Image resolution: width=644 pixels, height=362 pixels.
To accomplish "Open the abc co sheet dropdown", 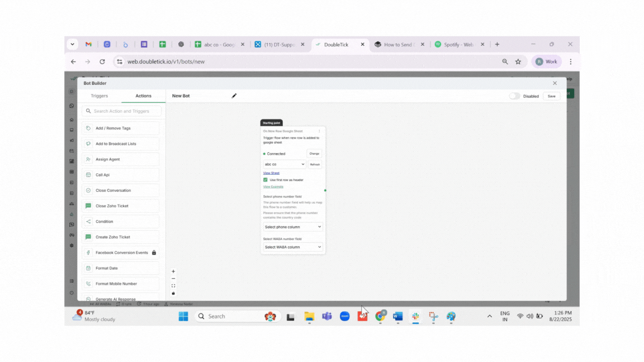I will pos(285,164).
